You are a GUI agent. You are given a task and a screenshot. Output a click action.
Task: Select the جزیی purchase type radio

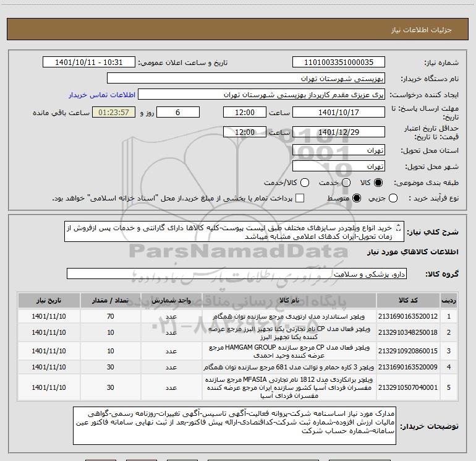tap(393, 199)
